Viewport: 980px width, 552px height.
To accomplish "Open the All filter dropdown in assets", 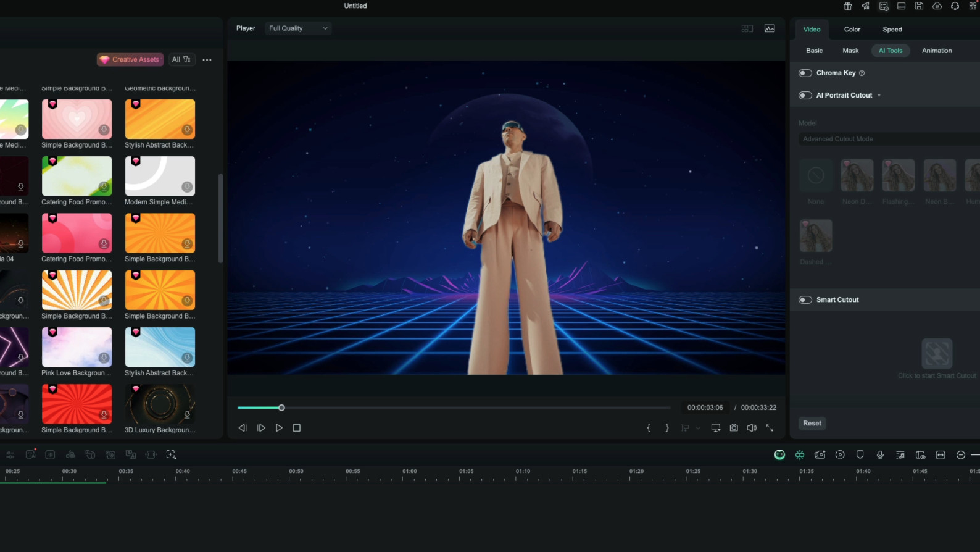I will (x=181, y=59).
